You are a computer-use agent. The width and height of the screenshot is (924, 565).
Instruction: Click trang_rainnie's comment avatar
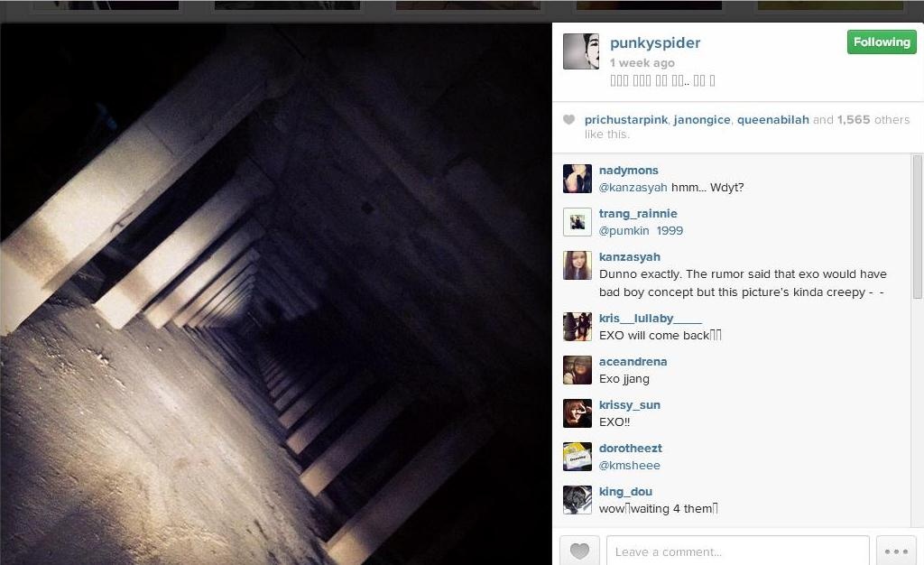[577, 222]
